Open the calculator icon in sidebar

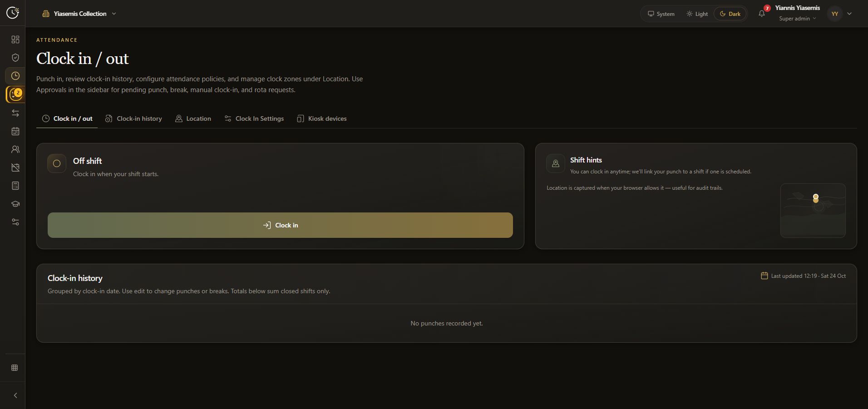15,186
